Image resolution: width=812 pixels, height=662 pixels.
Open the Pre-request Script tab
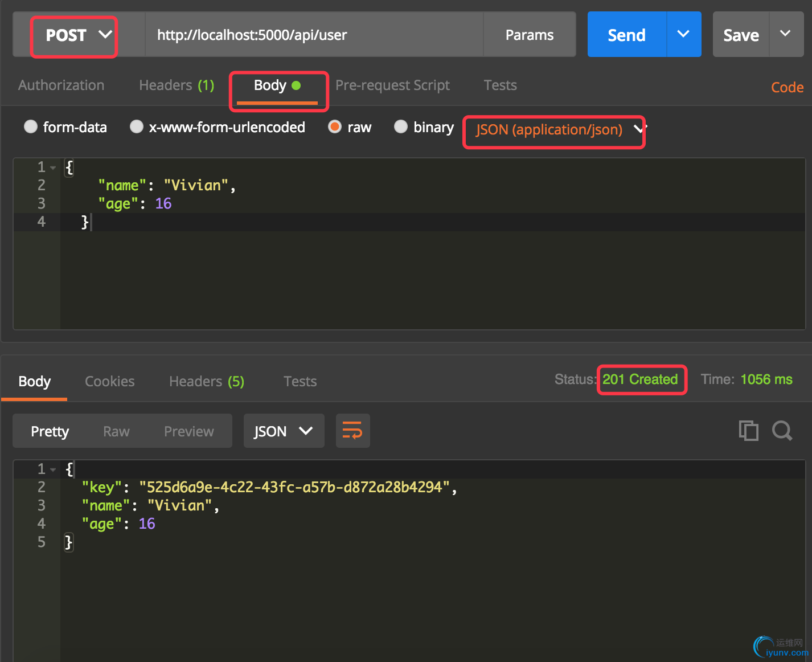pos(392,85)
